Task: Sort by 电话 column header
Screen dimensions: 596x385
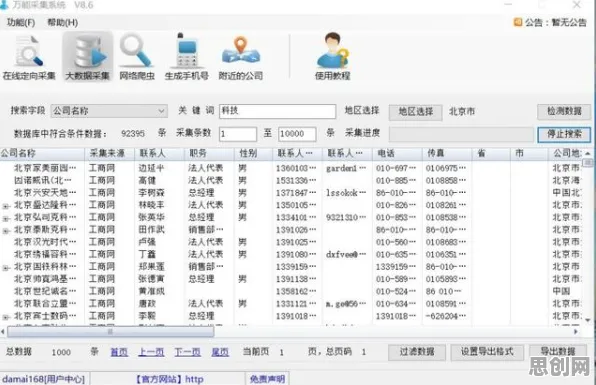Action: point(397,153)
